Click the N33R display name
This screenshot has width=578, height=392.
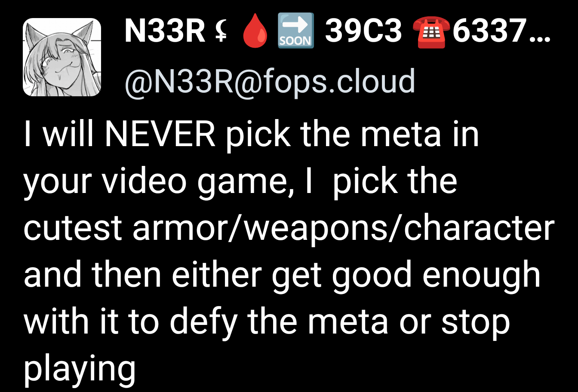tap(165, 32)
